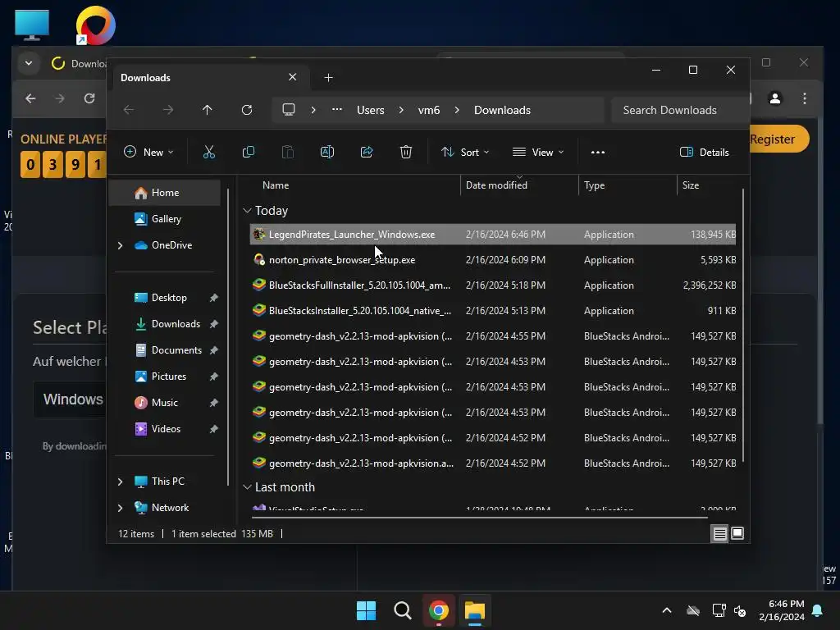Open Chrome three-dot menu
840x630 pixels.
click(804, 98)
